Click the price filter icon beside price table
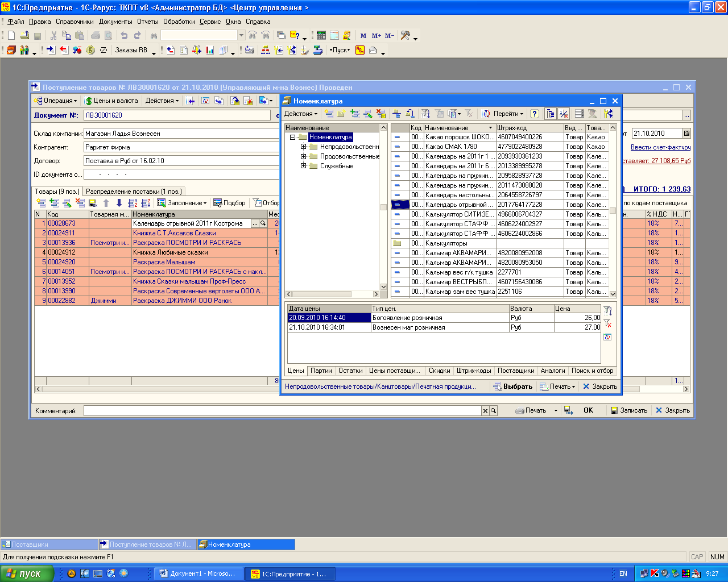Viewport: 728px width, 582px height. 607,311
